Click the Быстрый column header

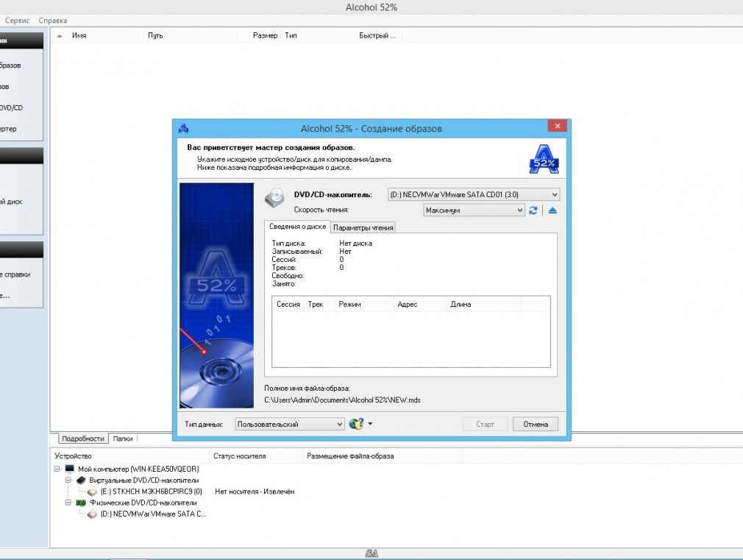click(378, 35)
